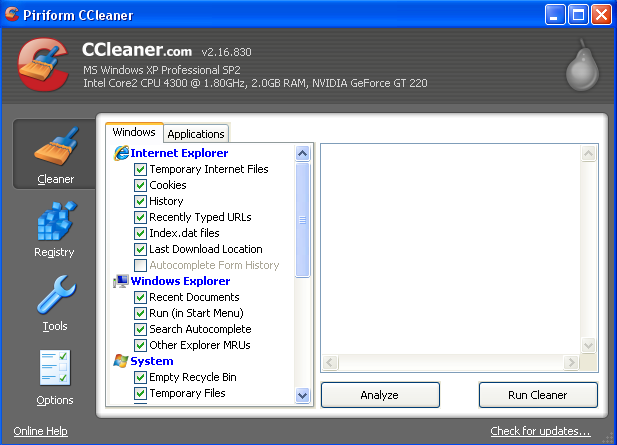
Task: Open the Online Help link
Action: [x=41, y=431]
